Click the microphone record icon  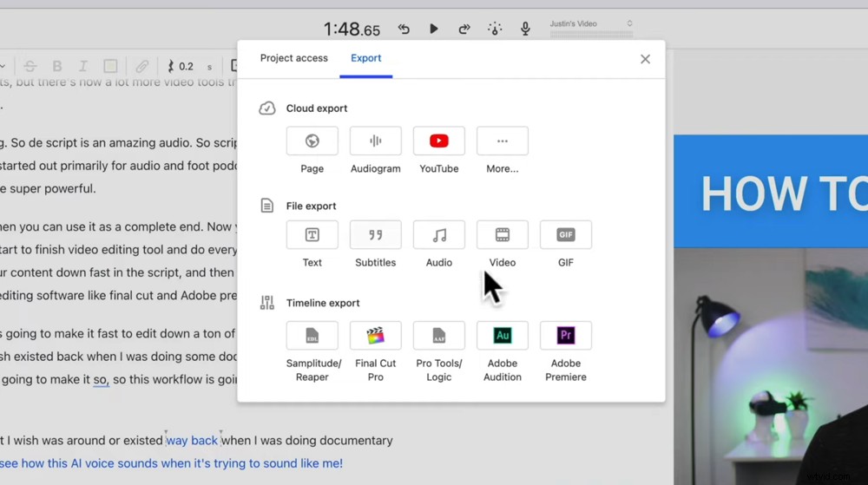pos(525,29)
